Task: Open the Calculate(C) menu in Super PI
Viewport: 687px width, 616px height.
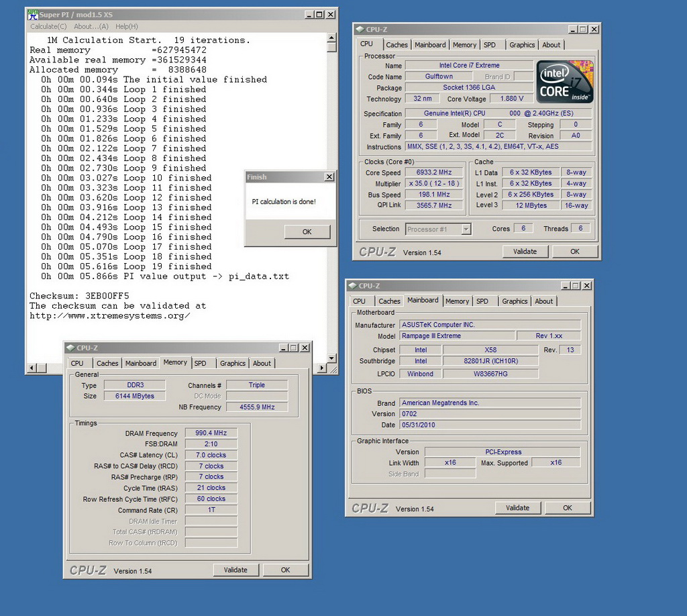Action: [48, 26]
